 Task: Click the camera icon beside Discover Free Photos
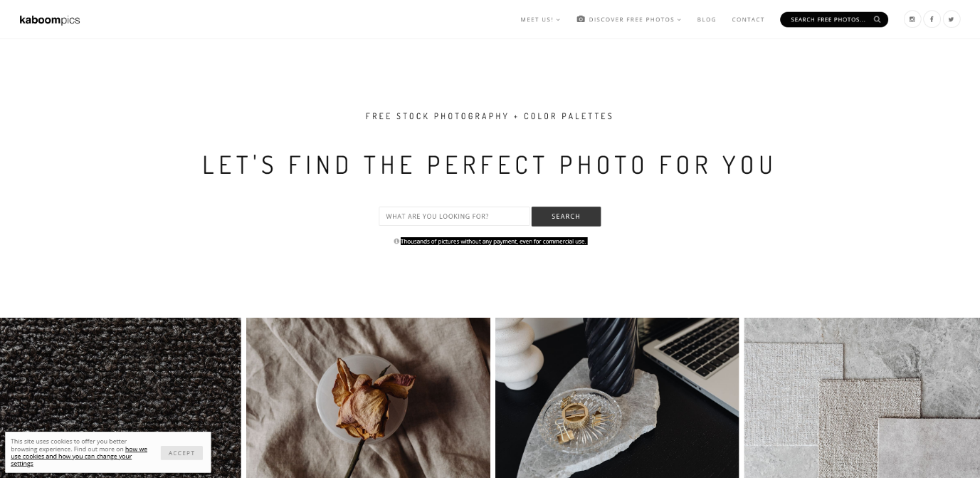(x=581, y=19)
